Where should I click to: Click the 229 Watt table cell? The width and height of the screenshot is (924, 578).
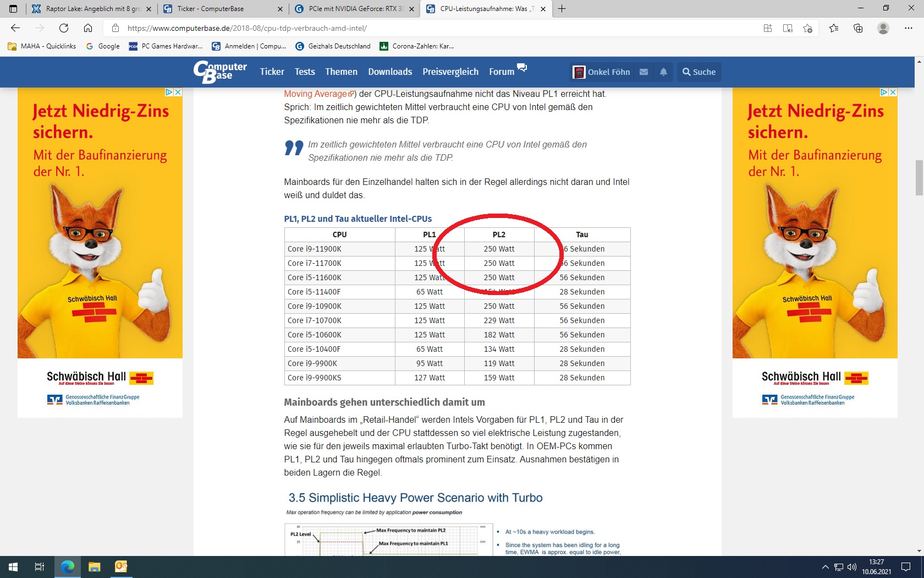coord(499,320)
